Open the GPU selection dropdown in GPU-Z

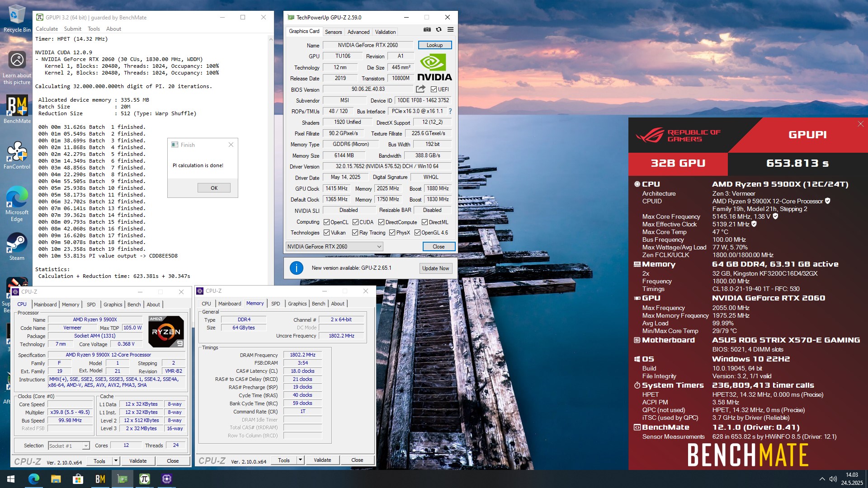(x=334, y=246)
